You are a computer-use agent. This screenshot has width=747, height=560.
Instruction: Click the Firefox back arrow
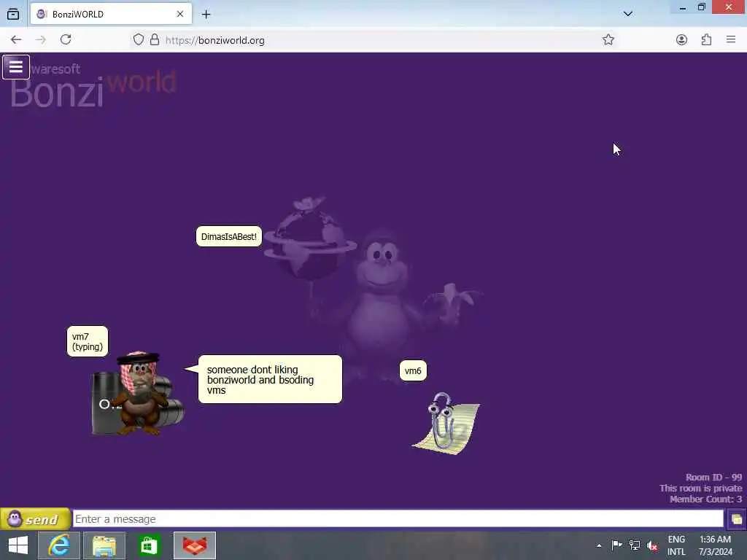pyautogui.click(x=16, y=39)
